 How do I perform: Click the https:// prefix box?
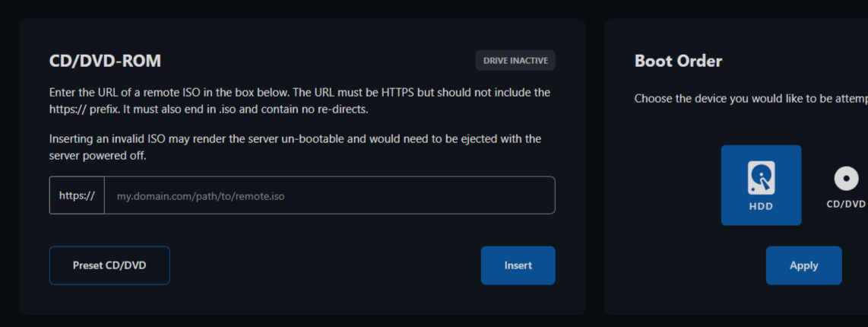[x=77, y=195]
